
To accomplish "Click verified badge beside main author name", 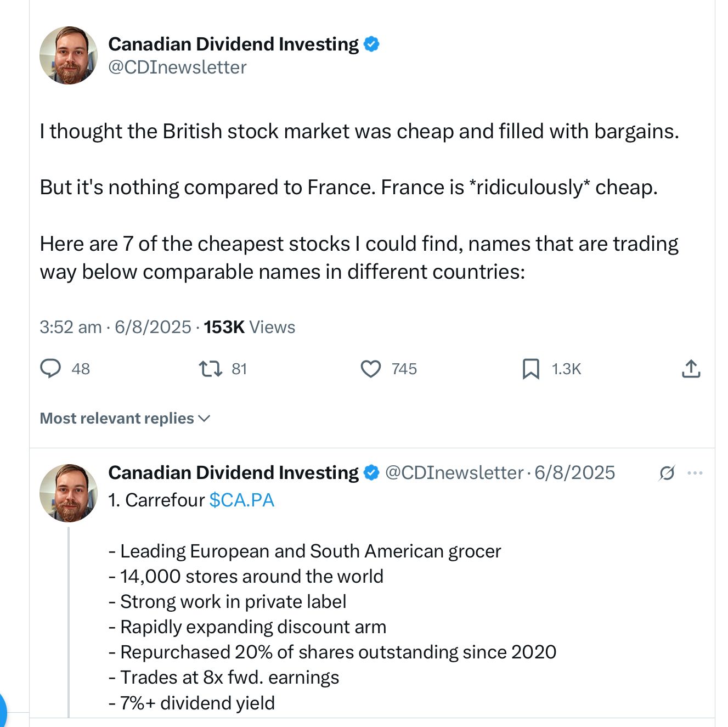I will tap(371, 44).
